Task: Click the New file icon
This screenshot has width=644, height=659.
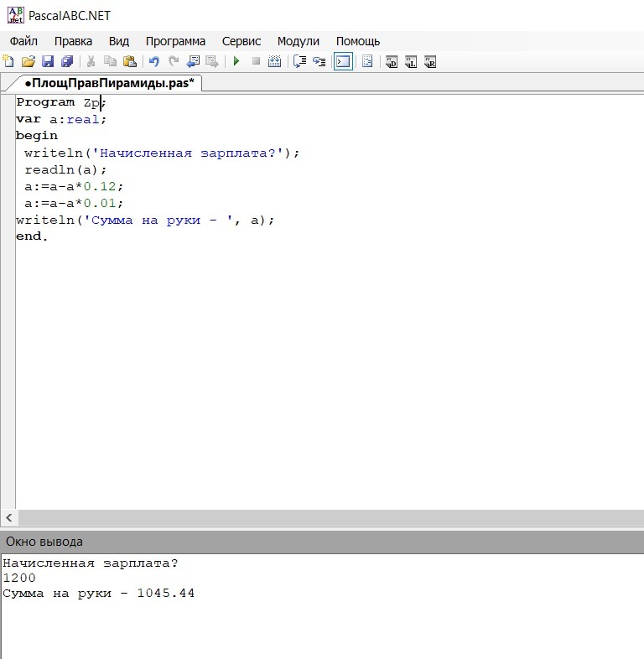Action: (x=8, y=61)
